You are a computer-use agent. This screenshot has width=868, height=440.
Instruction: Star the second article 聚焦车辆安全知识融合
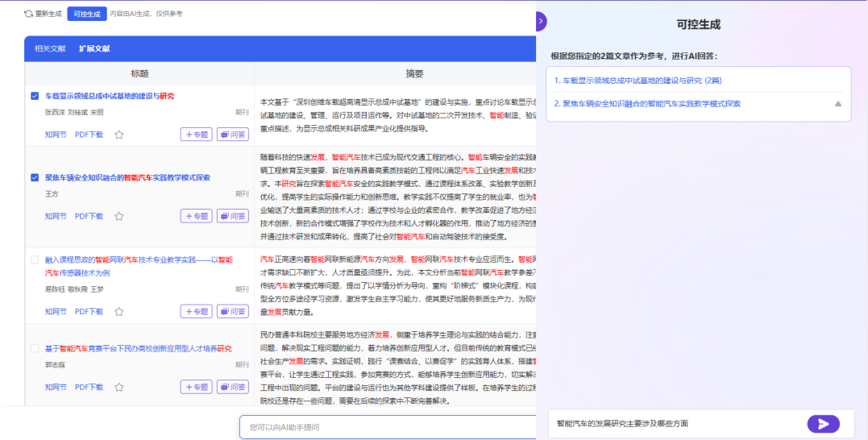coord(119,216)
